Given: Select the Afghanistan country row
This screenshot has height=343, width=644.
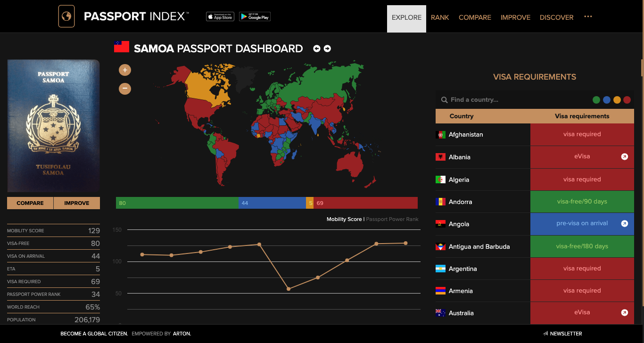Looking at the screenshot, I should point(535,134).
